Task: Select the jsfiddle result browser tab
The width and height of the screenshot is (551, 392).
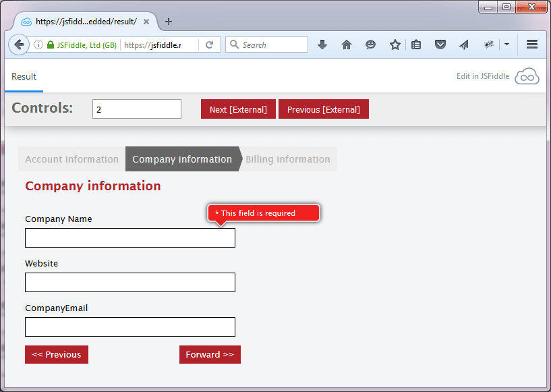Action: 86,22
